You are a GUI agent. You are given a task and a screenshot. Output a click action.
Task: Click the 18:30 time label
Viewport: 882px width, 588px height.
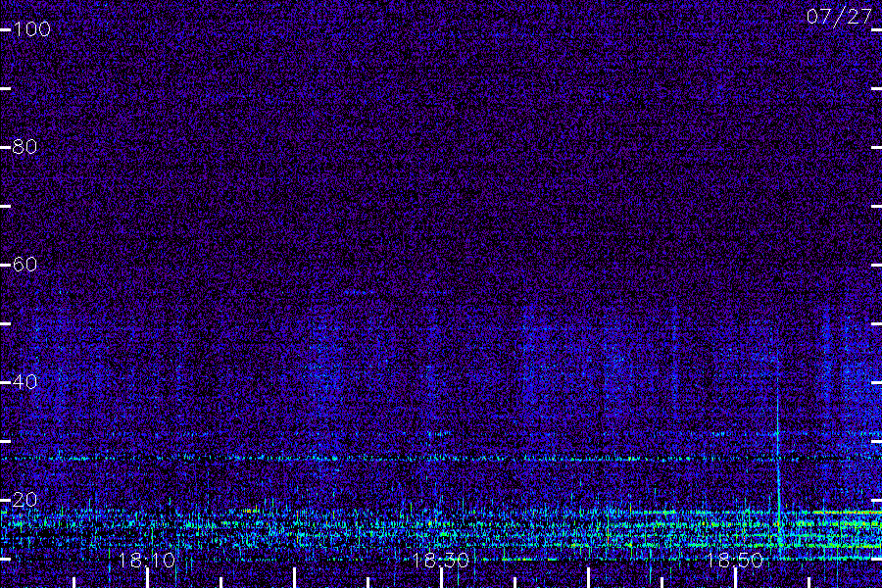click(440, 560)
